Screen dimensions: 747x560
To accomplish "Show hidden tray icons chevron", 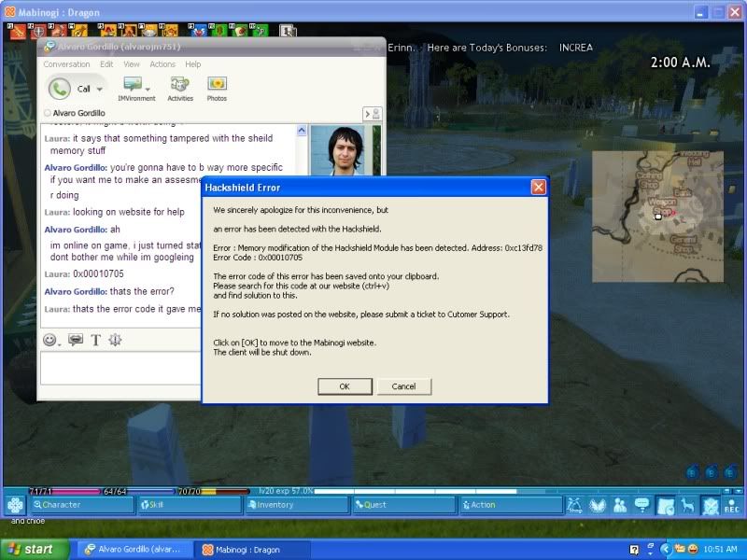I will pyautogui.click(x=666, y=549).
